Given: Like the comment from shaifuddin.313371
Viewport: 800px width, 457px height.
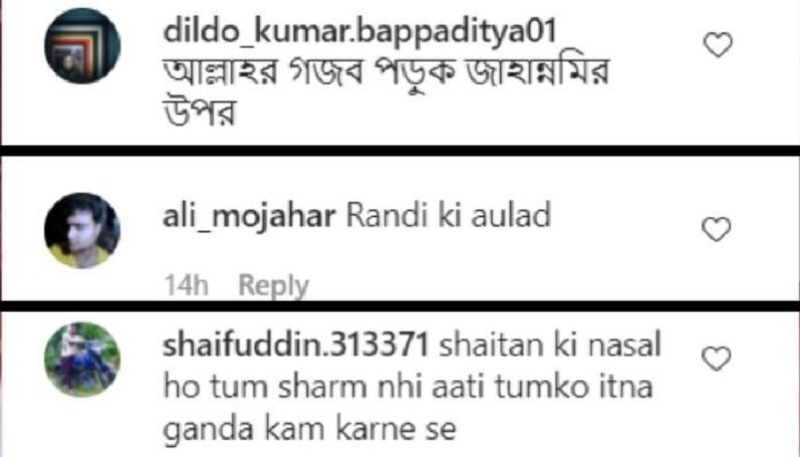Looking at the screenshot, I should (716, 359).
